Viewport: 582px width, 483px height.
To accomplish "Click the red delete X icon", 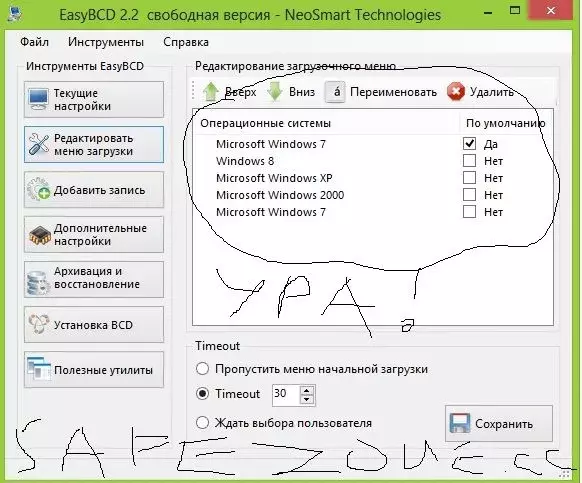I will [456, 92].
